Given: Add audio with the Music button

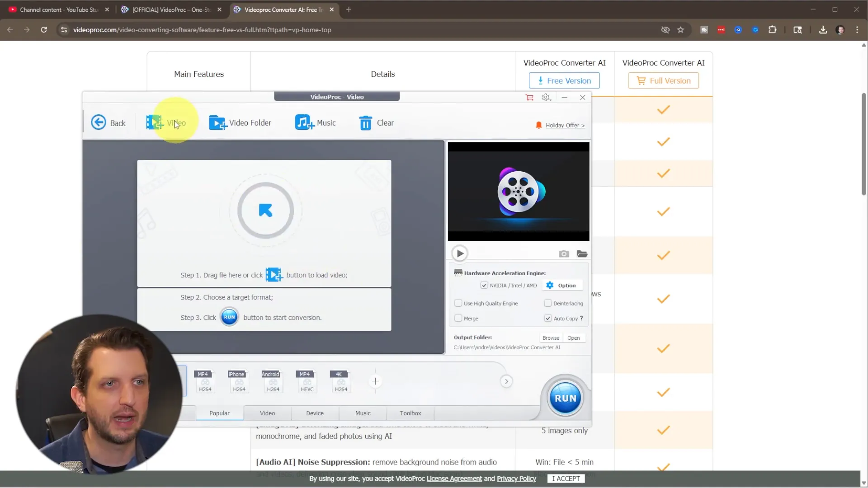Looking at the screenshot, I should coord(315,123).
